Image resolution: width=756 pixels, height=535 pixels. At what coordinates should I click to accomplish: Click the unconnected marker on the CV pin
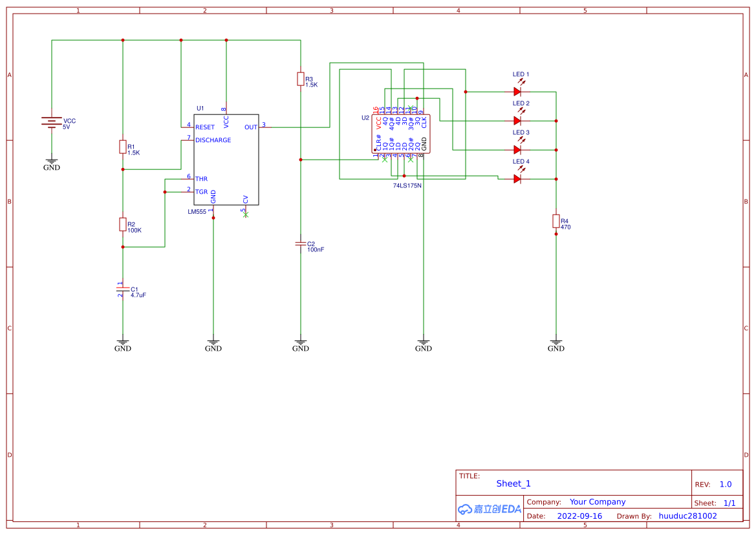(246, 215)
